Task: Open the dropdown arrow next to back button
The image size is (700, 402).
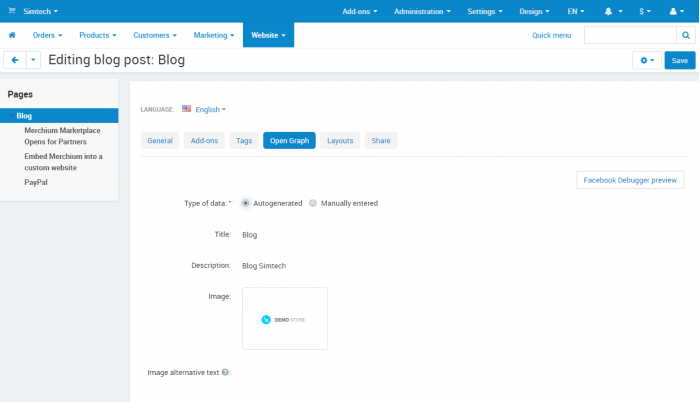Action: tap(33, 60)
